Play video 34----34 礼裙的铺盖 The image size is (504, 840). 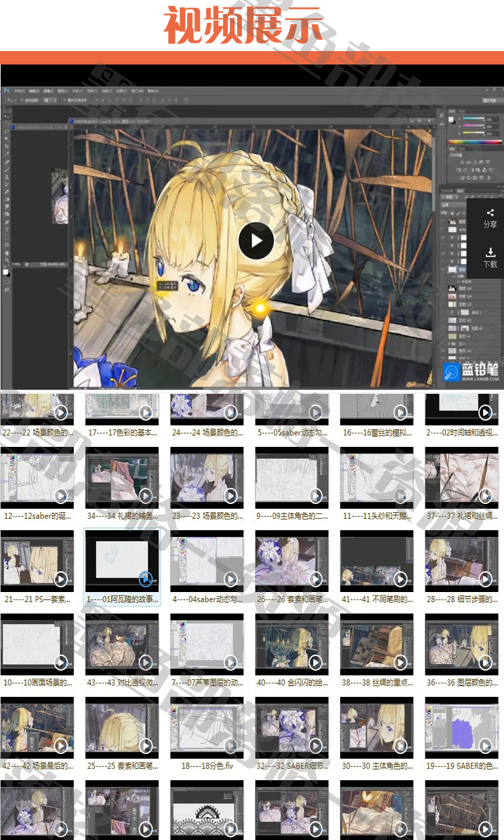[146, 495]
